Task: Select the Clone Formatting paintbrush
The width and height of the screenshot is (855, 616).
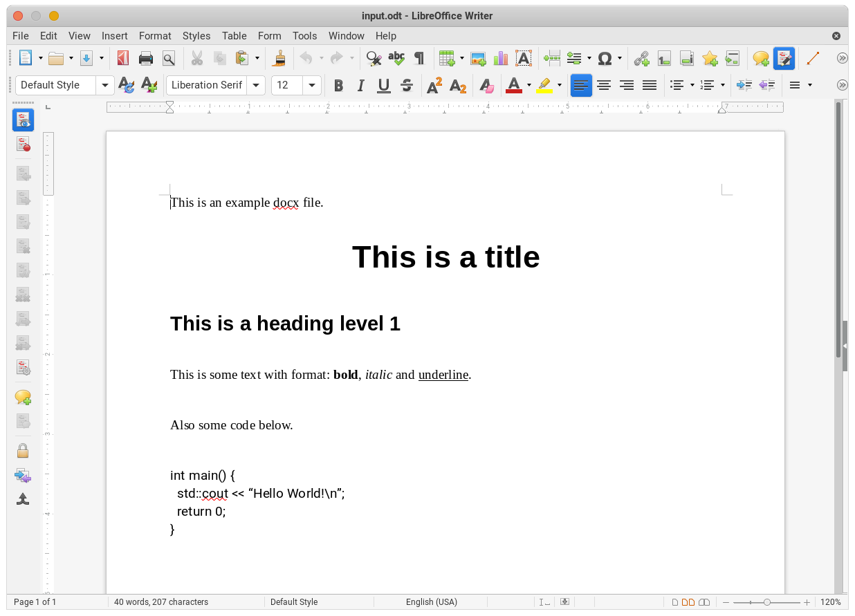Action: pyautogui.click(x=279, y=58)
